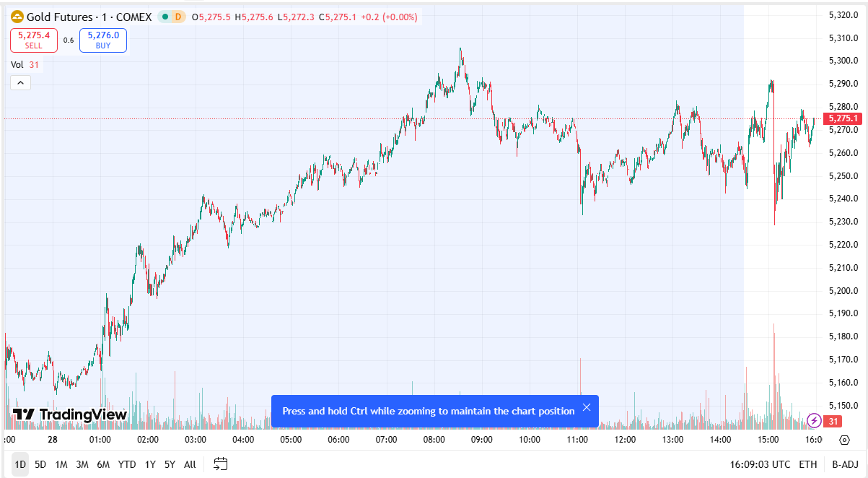Click the gold futures symbol logo icon
The width and height of the screenshot is (868, 478).
coord(17,17)
